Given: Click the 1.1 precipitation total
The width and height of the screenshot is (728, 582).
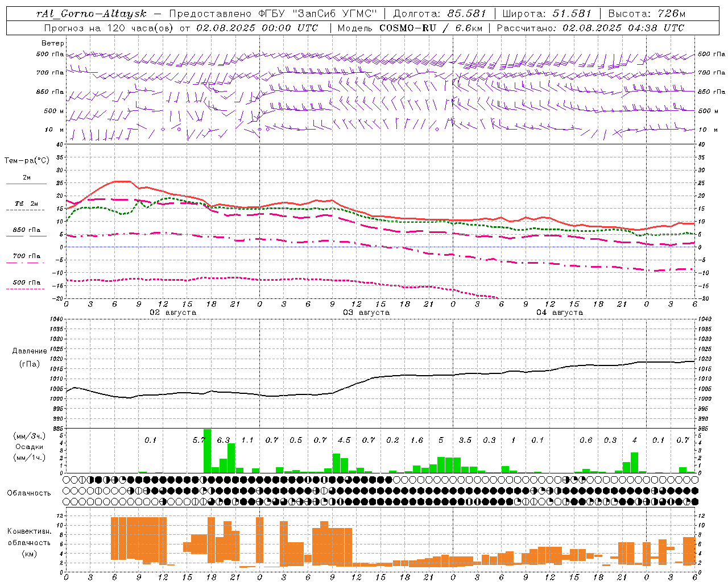Looking at the screenshot, I should pos(247,440).
